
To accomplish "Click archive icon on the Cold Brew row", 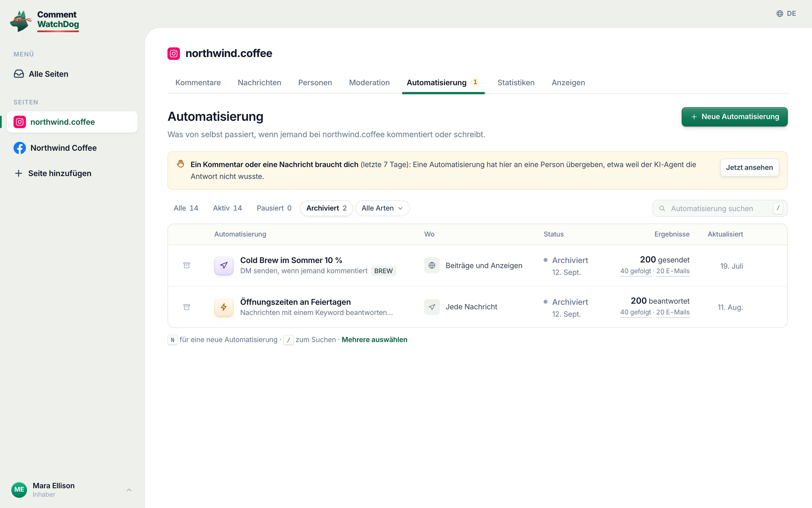I will [x=187, y=265].
